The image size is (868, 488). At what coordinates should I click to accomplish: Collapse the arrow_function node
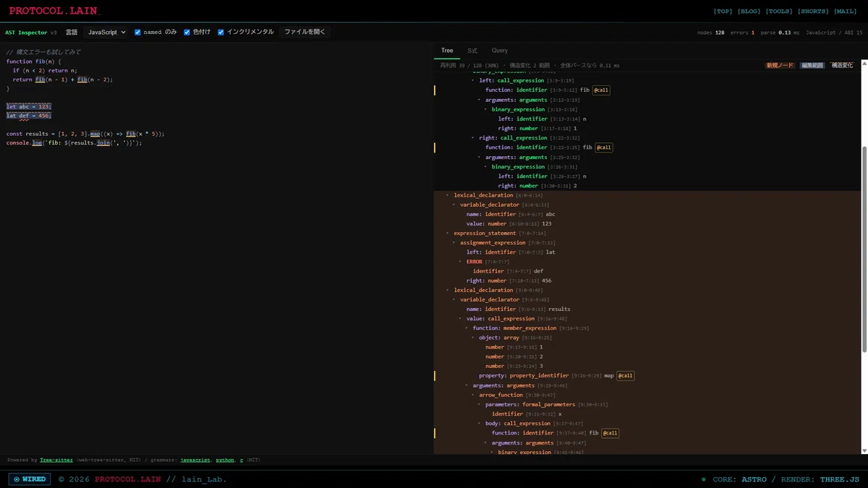click(x=473, y=395)
